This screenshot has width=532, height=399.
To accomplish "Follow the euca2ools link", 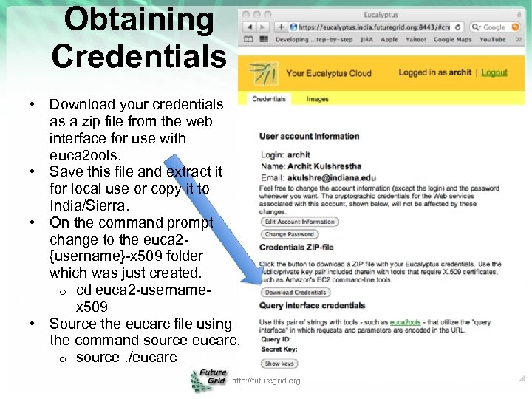I will tap(405, 322).
